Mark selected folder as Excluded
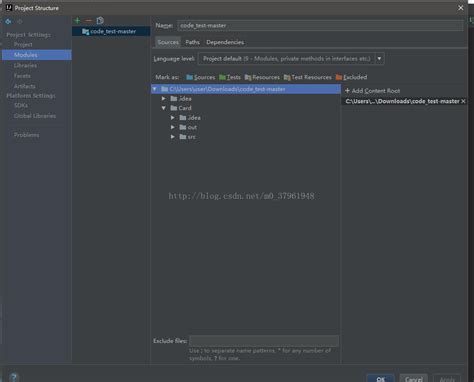 (x=351, y=77)
